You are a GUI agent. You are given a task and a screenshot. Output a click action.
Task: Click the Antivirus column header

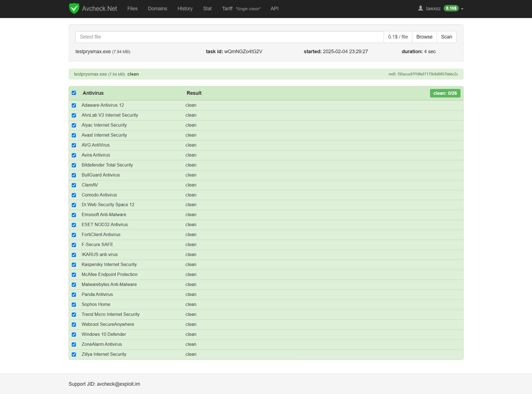(93, 93)
